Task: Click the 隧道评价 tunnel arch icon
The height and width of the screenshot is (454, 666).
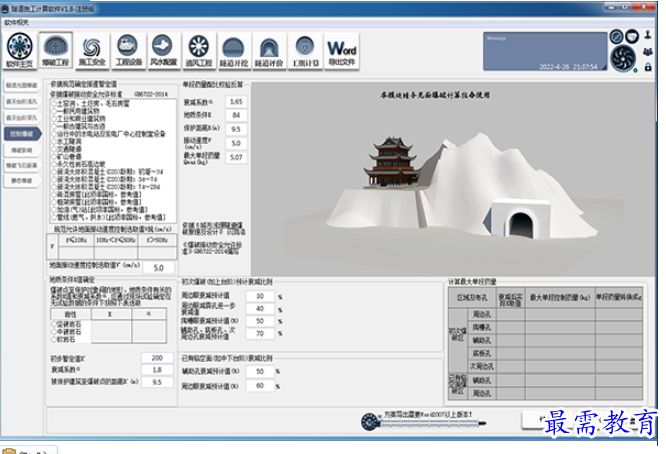Action: click(x=269, y=51)
